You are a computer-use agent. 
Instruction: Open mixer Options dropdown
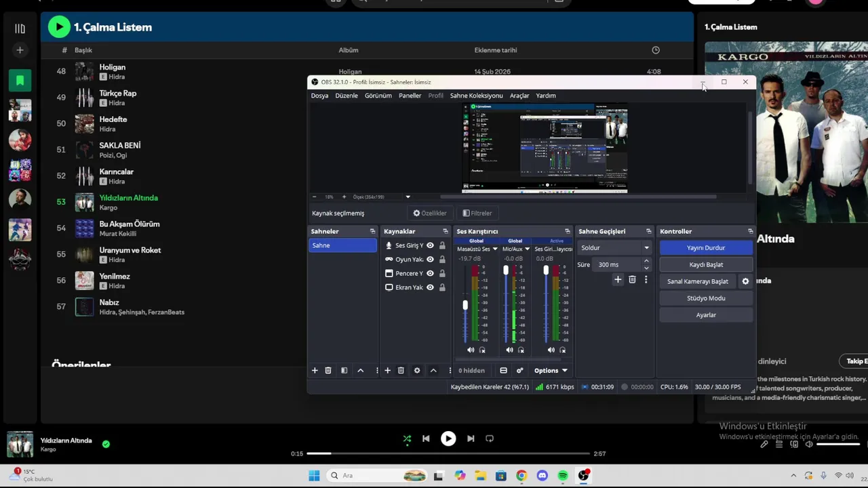tap(551, 370)
